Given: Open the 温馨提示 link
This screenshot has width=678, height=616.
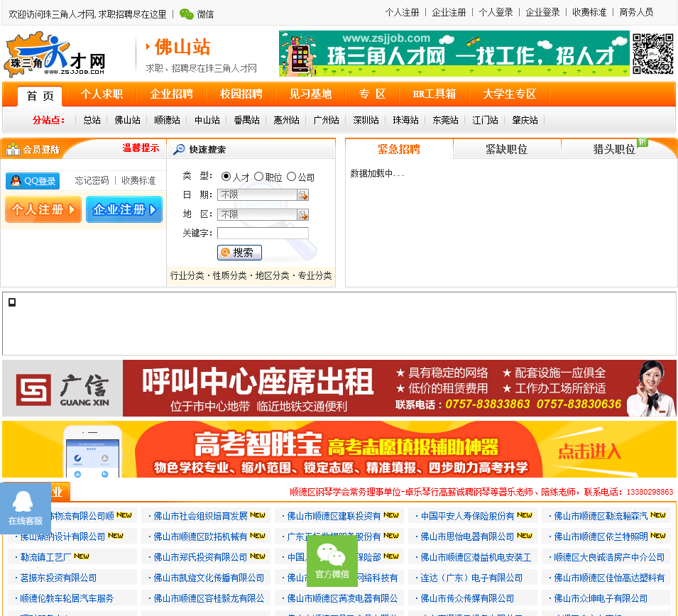Looking at the screenshot, I should tap(141, 148).
